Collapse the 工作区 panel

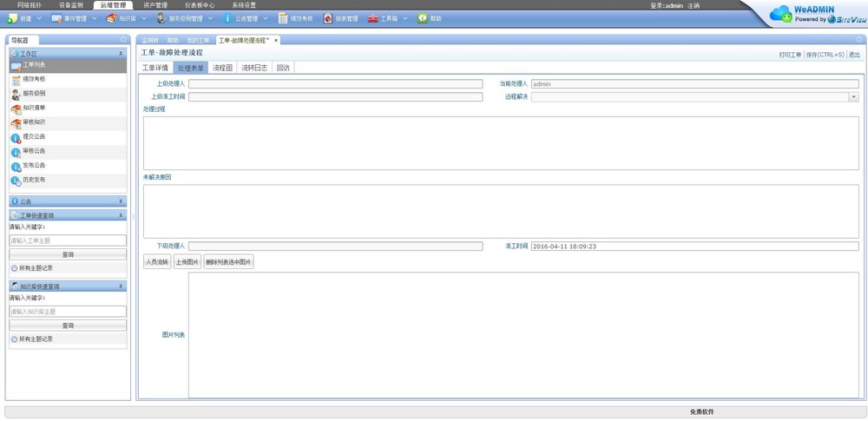click(121, 54)
